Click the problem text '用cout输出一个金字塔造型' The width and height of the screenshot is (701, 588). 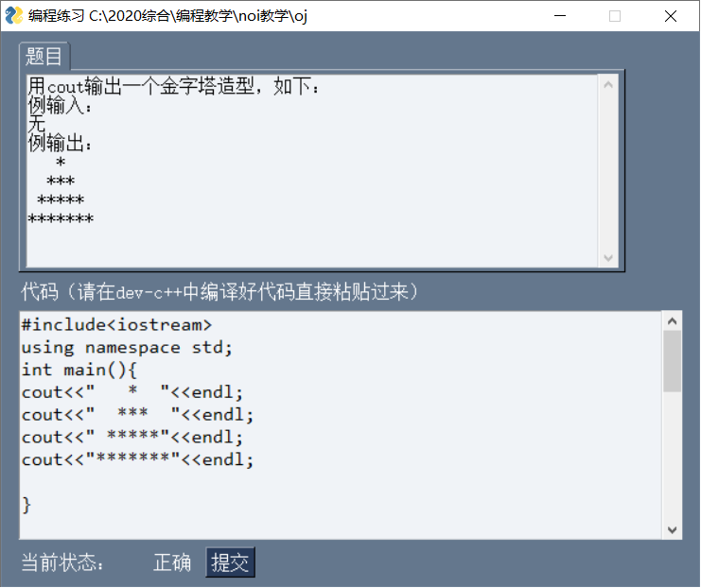(141, 86)
